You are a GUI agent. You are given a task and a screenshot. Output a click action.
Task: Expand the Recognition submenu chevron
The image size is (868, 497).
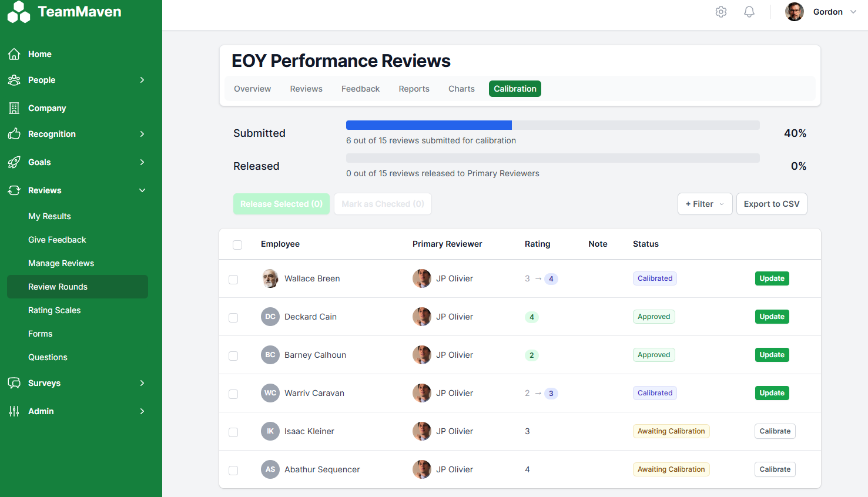(x=142, y=134)
